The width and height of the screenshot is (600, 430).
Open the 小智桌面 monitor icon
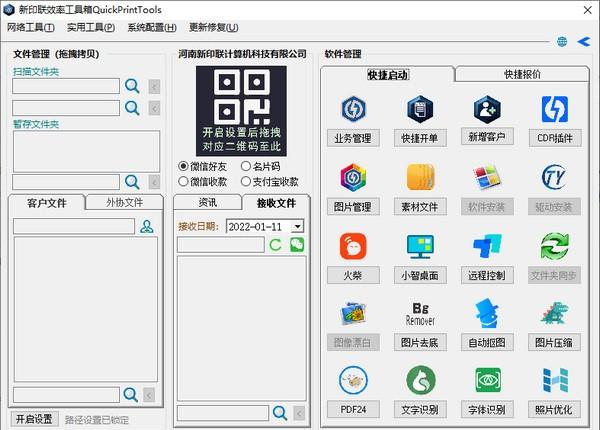(420, 246)
